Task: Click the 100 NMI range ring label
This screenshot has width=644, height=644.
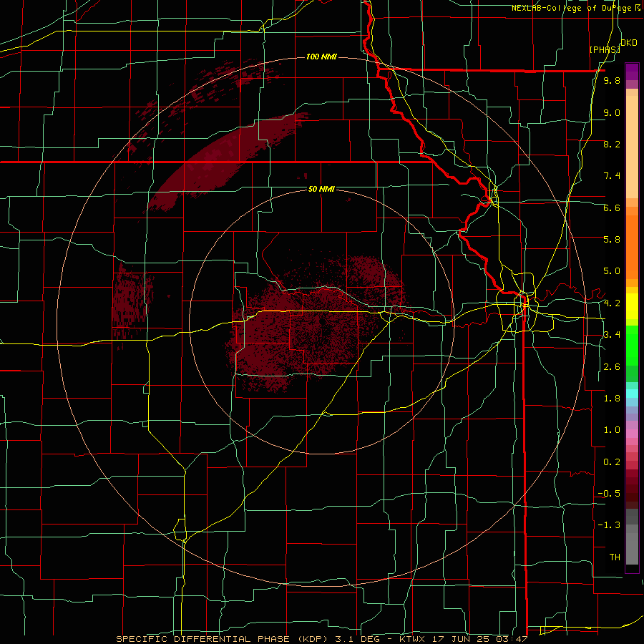Action: click(321, 57)
